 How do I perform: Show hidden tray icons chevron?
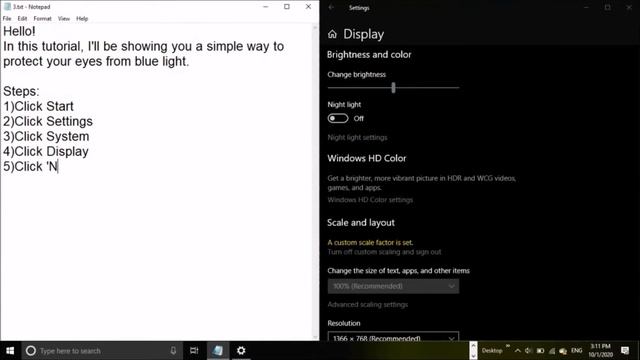point(518,351)
